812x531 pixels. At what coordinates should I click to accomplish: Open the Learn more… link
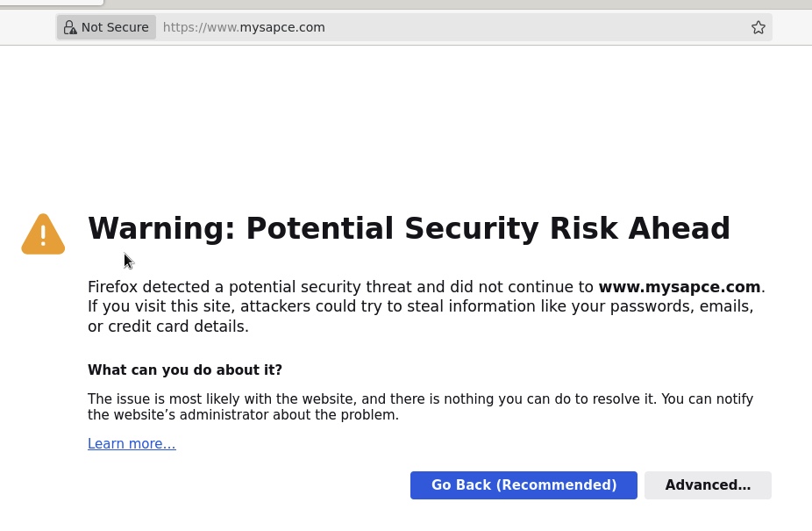click(132, 444)
